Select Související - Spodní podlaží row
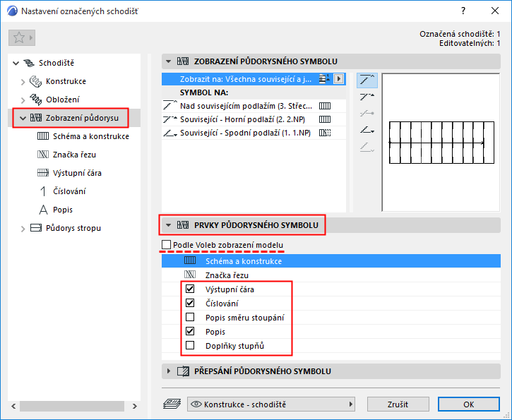This screenshot has width=512, height=420. pos(254,133)
